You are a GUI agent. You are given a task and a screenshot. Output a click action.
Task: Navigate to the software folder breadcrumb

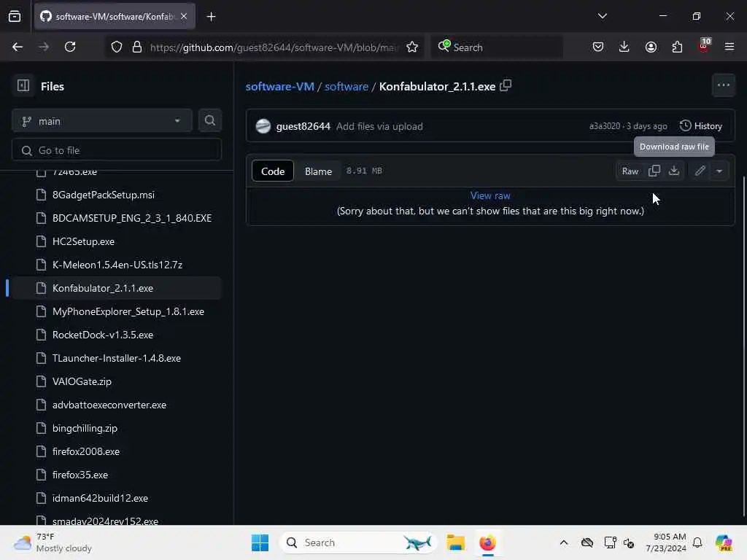pyautogui.click(x=347, y=86)
